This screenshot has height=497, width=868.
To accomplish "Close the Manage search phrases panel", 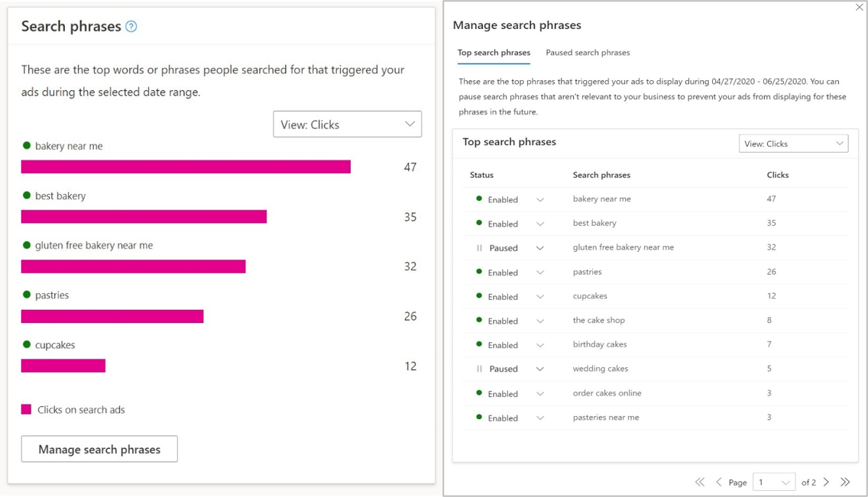I will 860,7.
